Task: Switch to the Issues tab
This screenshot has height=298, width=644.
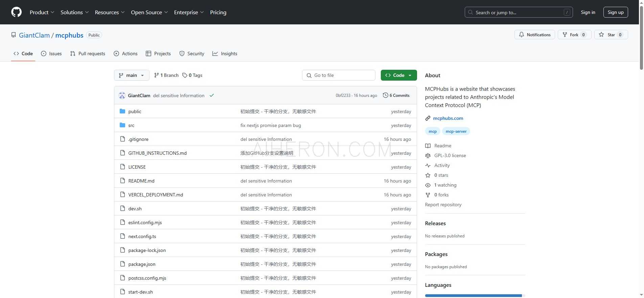Action: (51, 54)
